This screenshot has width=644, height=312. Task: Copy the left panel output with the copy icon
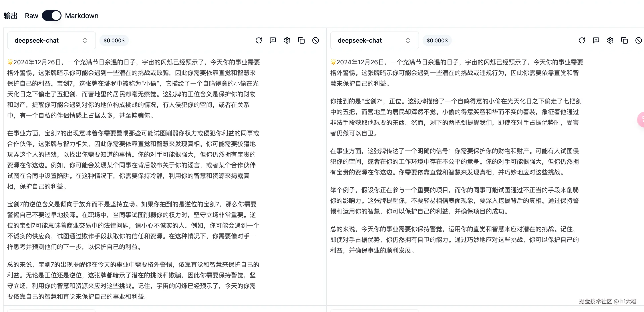pos(301,40)
